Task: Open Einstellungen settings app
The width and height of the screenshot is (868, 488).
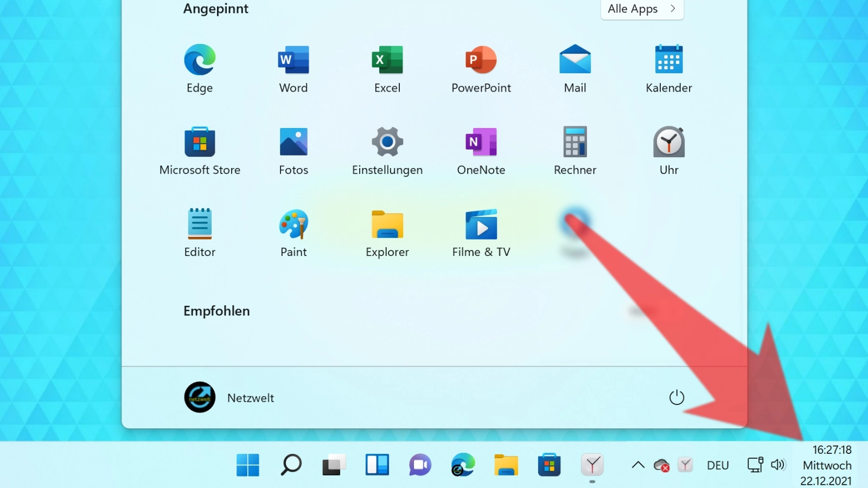Action: [x=387, y=151]
